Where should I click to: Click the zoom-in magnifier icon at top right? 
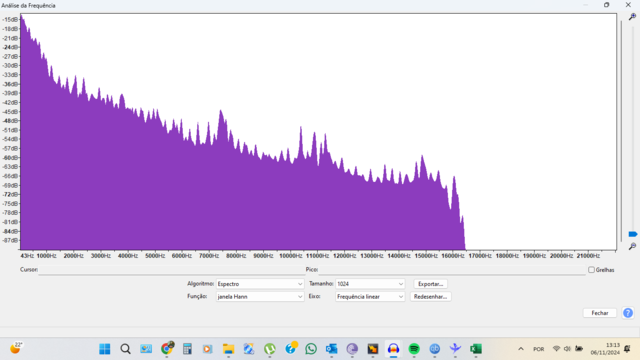tap(632, 17)
